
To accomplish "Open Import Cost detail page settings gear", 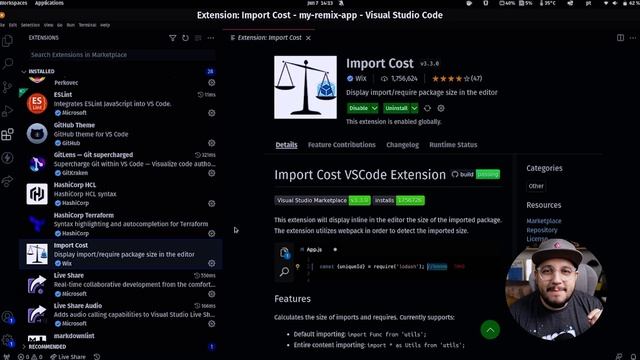I will [x=441, y=108].
